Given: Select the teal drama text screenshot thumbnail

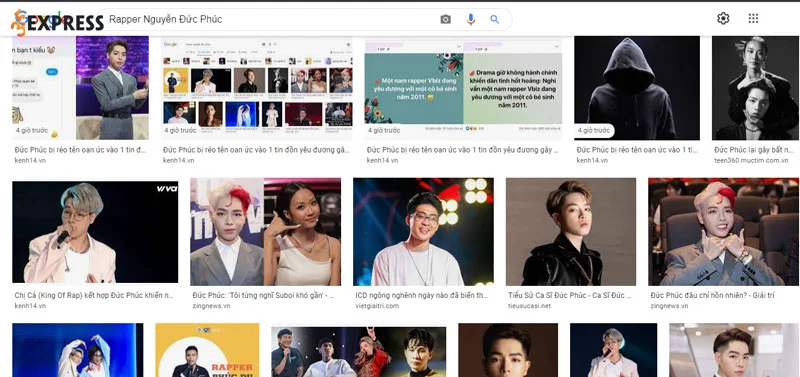Looking at the screenshot, I should [463, 88].
